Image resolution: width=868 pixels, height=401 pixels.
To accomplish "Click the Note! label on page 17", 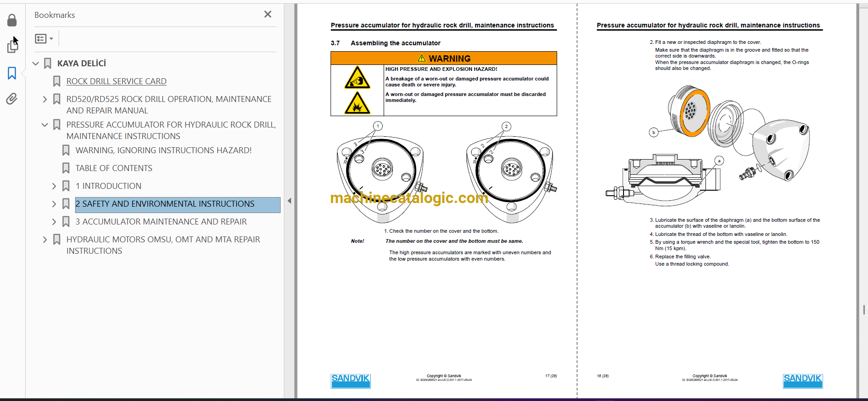I will pyautogui.click(x=358, y=241).
